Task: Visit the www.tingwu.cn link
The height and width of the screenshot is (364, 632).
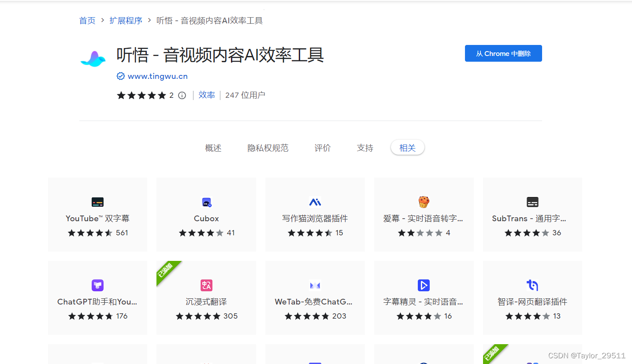Action: point(158,76)
